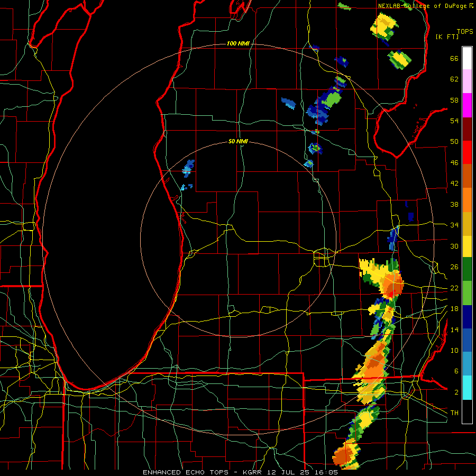Click the legend value 10
Image resolution: width=476 pixels, height=476 pixels.
pyautogui.click(x=454, y=350)
